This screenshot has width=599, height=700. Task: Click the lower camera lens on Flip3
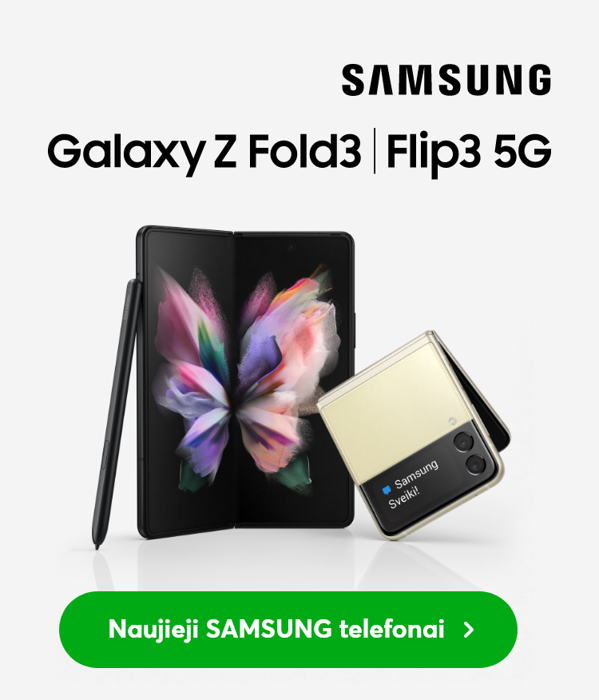[477, 465]
